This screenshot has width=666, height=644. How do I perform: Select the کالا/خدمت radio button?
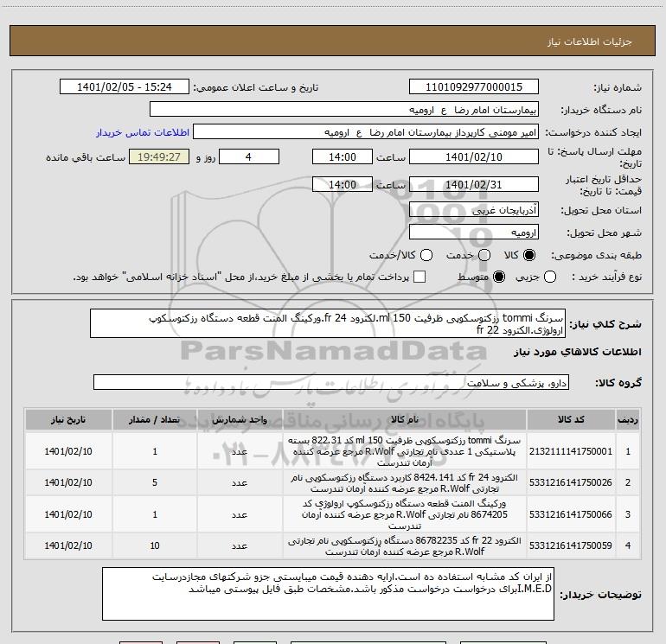[x=426, y=255]
